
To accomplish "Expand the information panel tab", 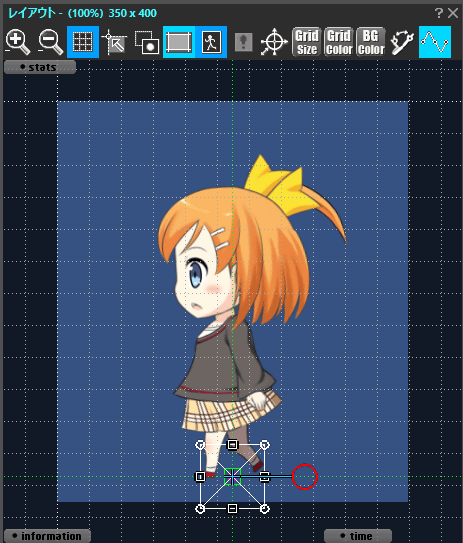I will pyautogui.click(x=47, y=536).
